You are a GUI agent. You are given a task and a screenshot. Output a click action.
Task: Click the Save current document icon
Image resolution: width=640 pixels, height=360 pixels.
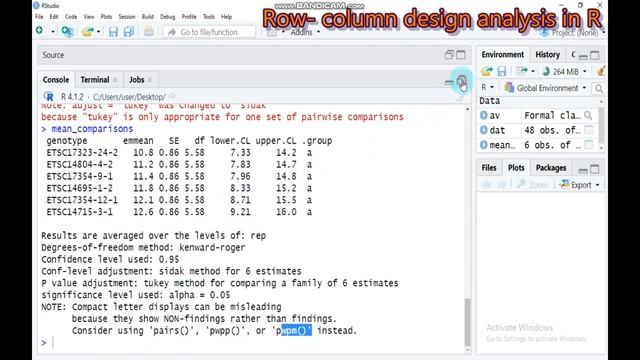[113, 31]
